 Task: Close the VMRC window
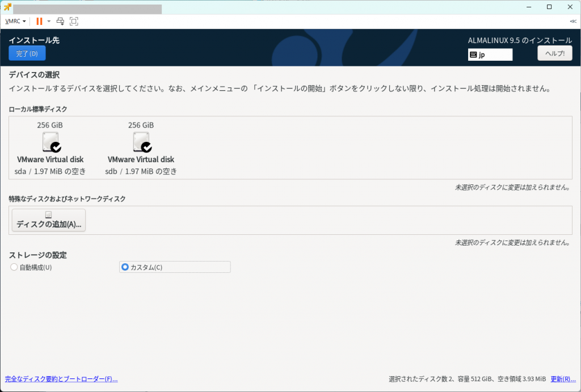click(570, 7)
